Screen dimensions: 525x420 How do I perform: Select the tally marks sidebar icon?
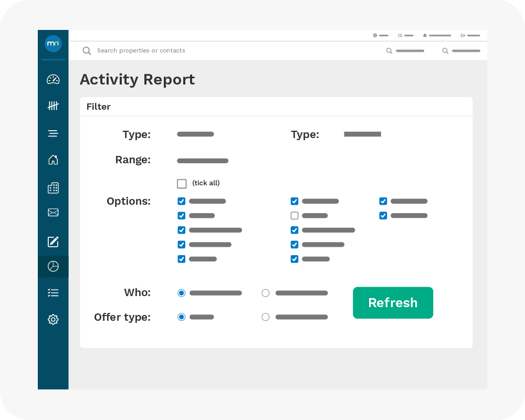53,106
